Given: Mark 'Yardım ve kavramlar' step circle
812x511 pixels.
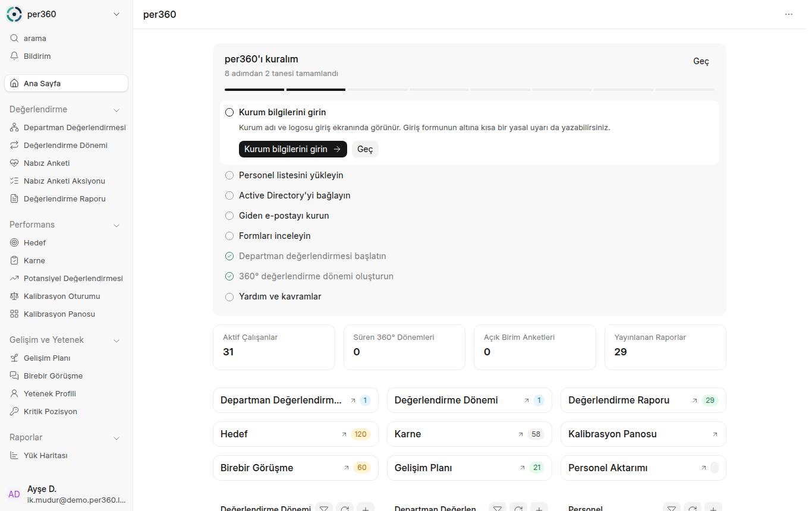Looking at the screenshot, I should click(x=229, y=296).
